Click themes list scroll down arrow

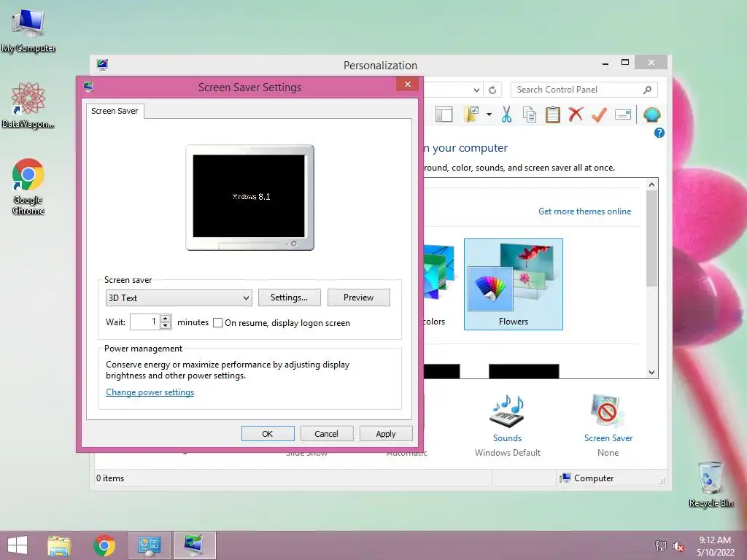click(x=651, y=373)
